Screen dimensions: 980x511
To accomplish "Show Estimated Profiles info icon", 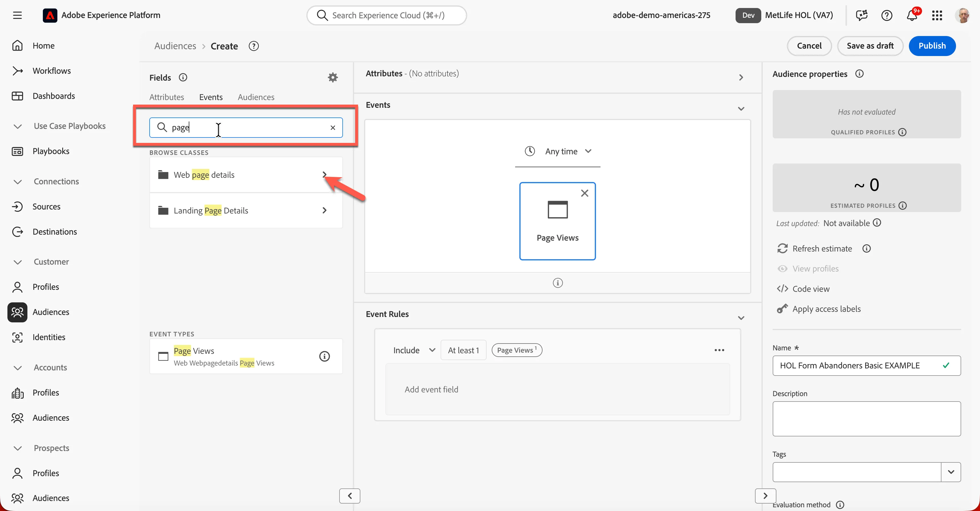I will coord(902,205).
